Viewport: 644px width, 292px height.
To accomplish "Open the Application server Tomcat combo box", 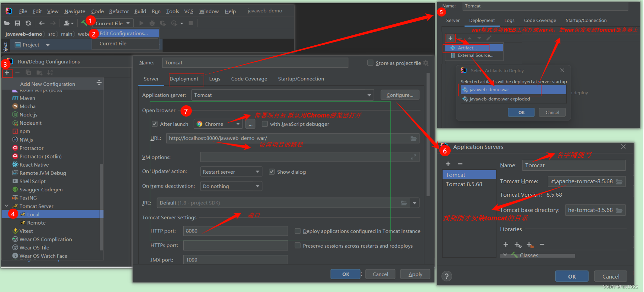I will point(282,95).
